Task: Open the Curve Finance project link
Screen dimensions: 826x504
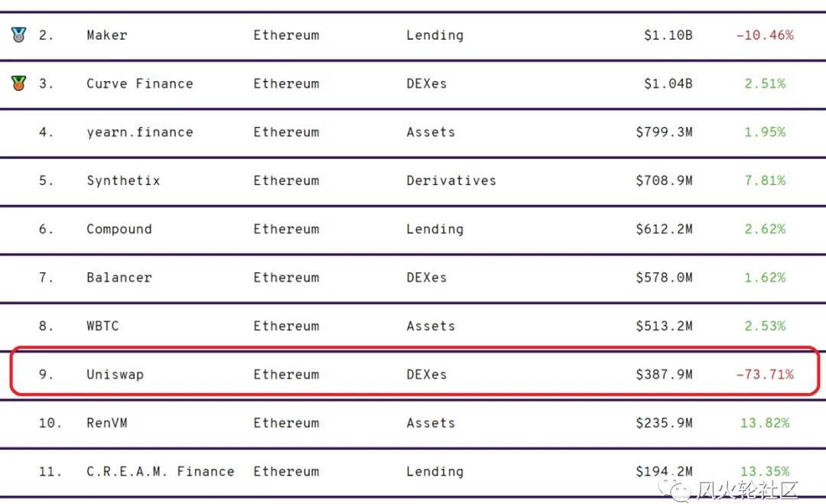Action: pos(140,83)
